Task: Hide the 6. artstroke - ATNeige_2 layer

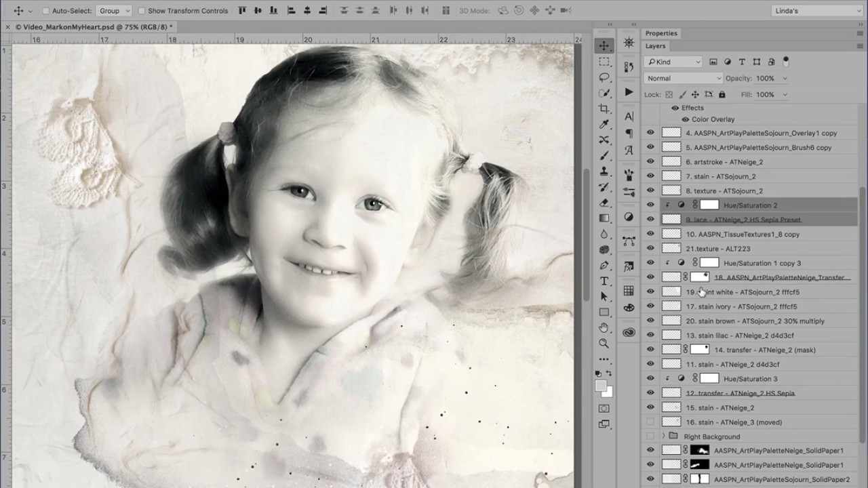Action: point(650,162)
